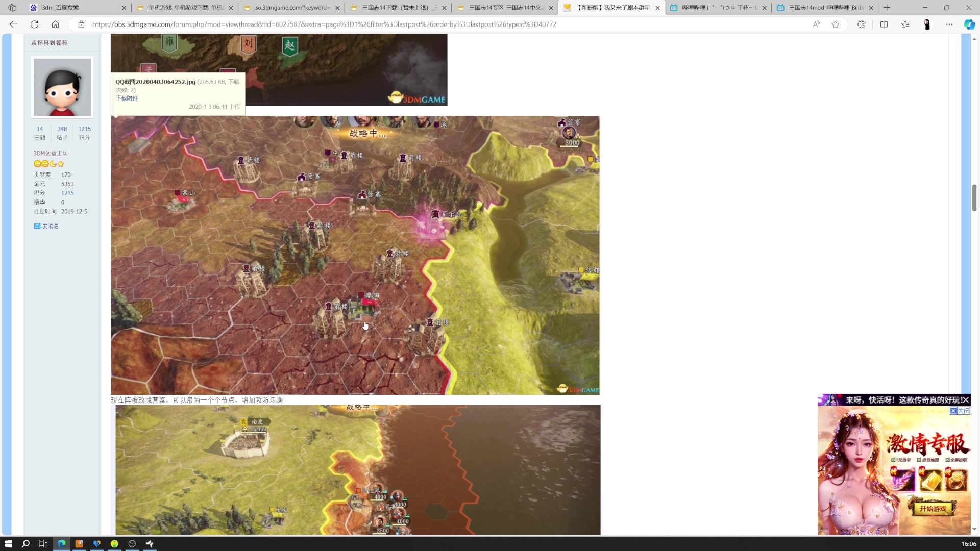Open the browser home page
The image size is (980, 551).
(56, 24)
